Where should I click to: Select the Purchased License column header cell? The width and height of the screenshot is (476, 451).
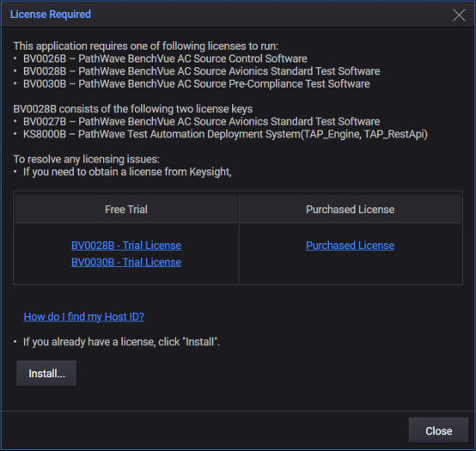pos(350,210)
